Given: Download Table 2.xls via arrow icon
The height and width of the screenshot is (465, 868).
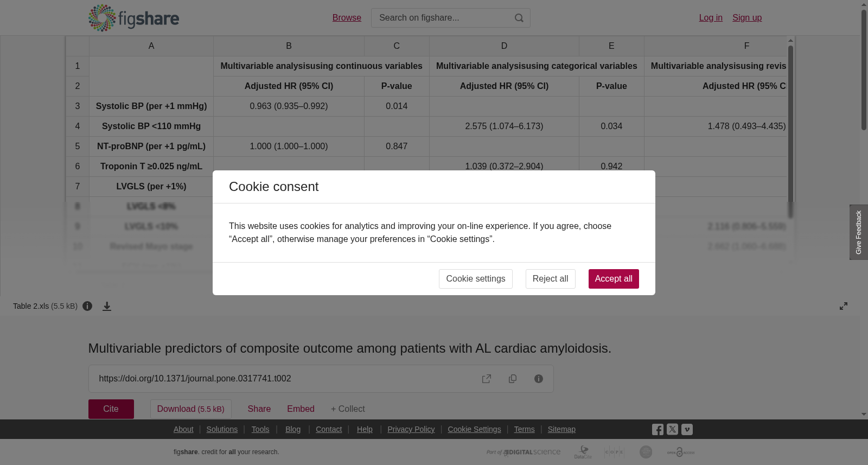Looking at the screenshot, I should 107,306.
